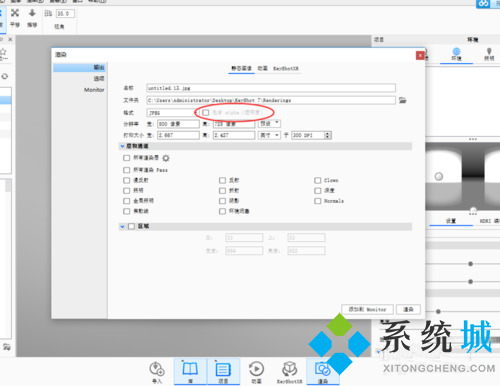
Task: Click the Render camera icon in bottom toolbar
Action: (322, 371)
